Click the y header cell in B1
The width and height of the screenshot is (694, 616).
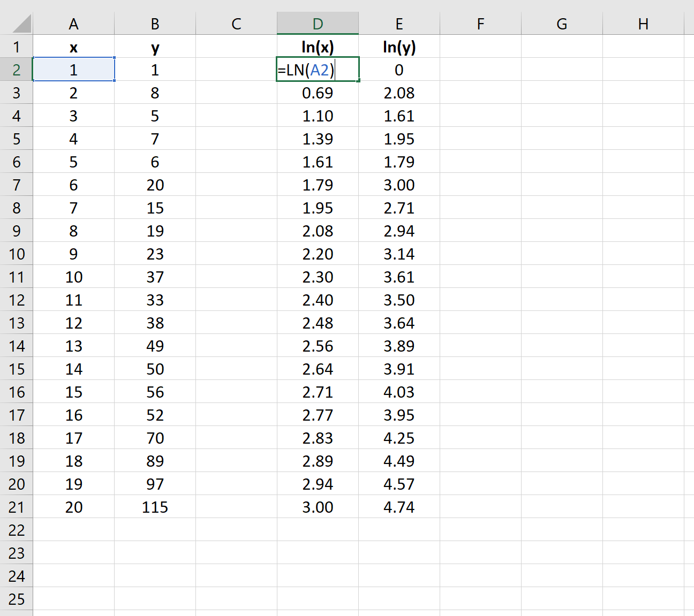155,47
